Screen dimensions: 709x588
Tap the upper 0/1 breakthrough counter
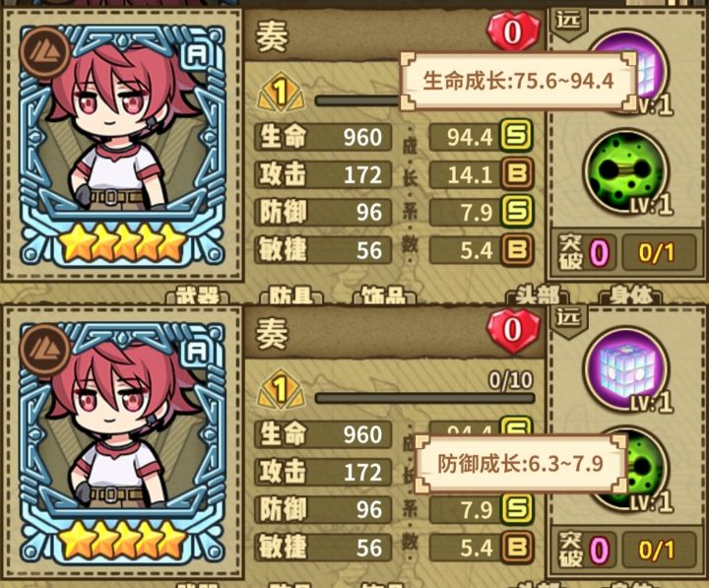pyautogui.click(x=659, y=252)
